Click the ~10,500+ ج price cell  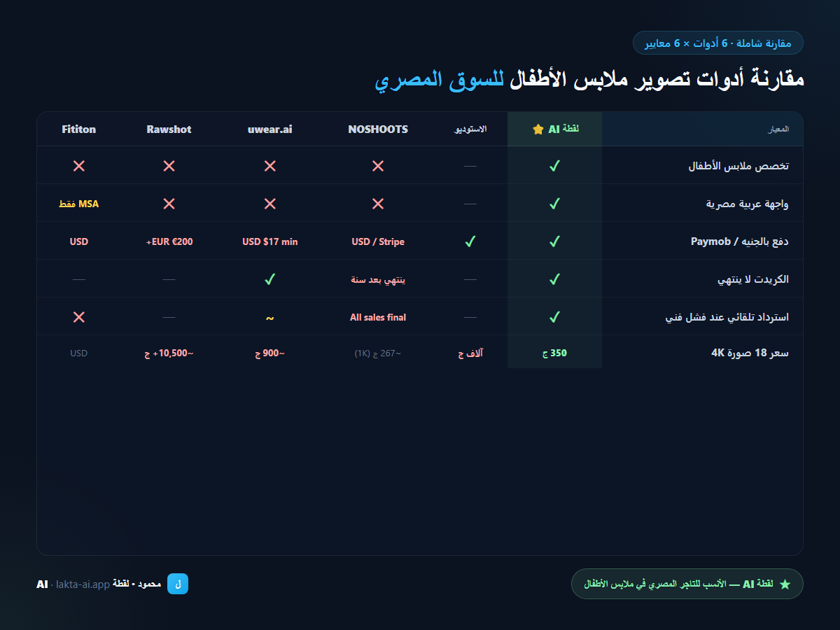pos(169,353)
